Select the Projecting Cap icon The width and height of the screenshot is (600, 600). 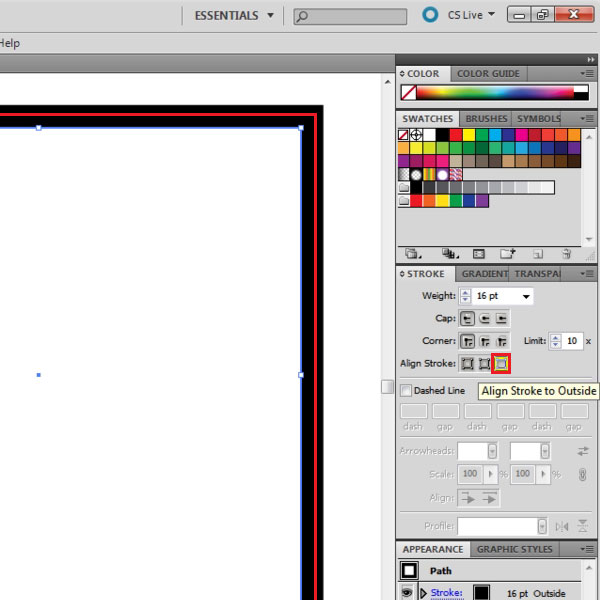pos(501,318)
